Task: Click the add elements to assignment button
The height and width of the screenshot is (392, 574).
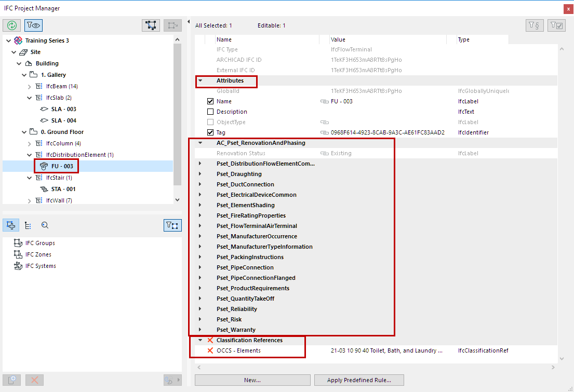Action: click(x=172, y=380)
